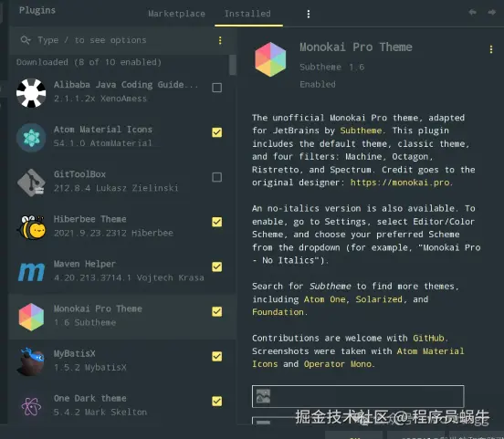Image resolution: width=504 pixels, height=439 pixels.
Task: Click the Maven Helper m icon
Action: pos(31,272)
